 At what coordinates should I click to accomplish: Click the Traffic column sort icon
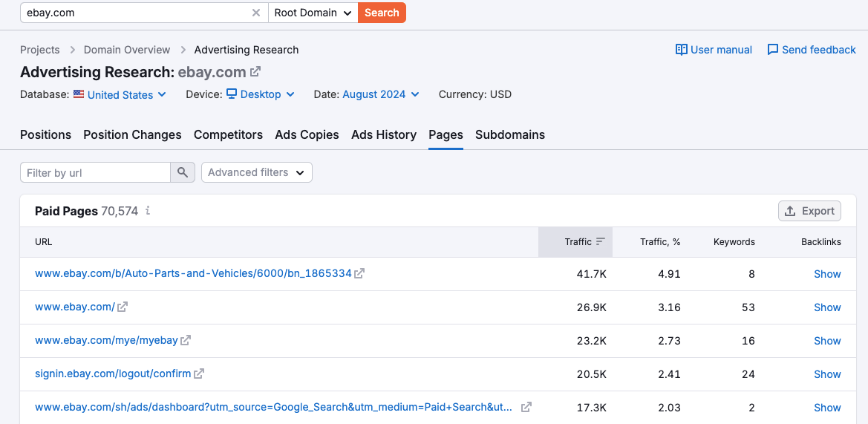point(601,242)
